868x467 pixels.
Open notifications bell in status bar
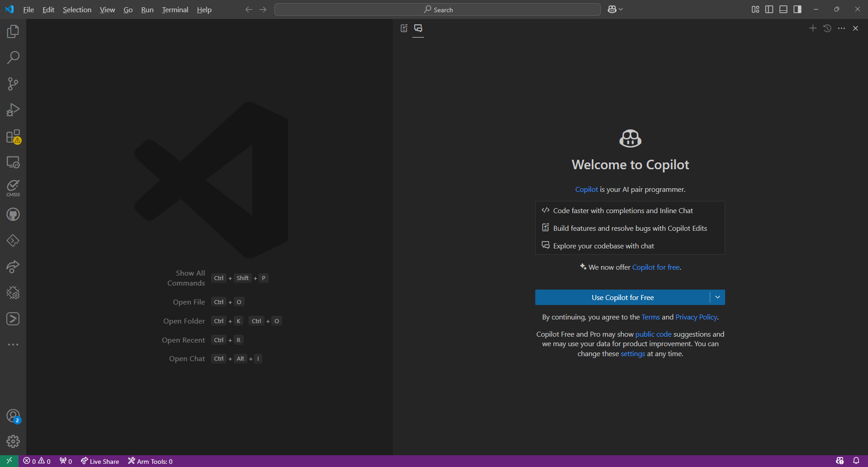tap(856, 461)
